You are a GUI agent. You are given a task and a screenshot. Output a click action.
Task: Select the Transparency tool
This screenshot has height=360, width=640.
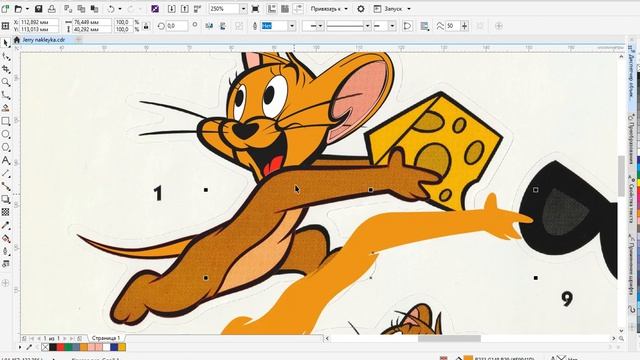[6, 212]
